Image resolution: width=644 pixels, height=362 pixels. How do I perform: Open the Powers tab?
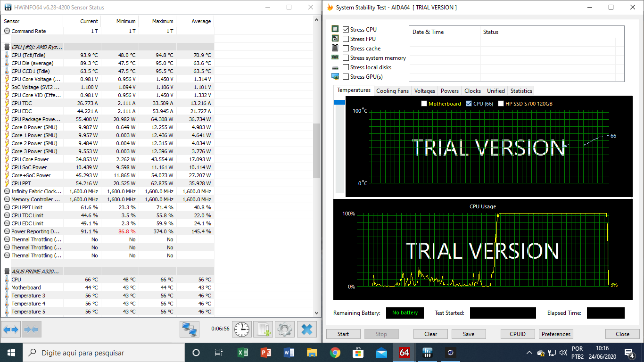450,91
